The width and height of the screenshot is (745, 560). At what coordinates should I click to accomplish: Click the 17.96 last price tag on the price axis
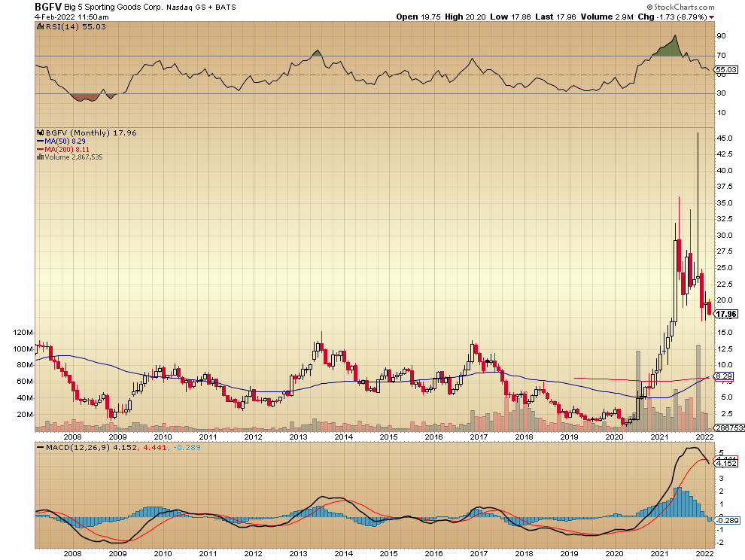pos(726,314)
